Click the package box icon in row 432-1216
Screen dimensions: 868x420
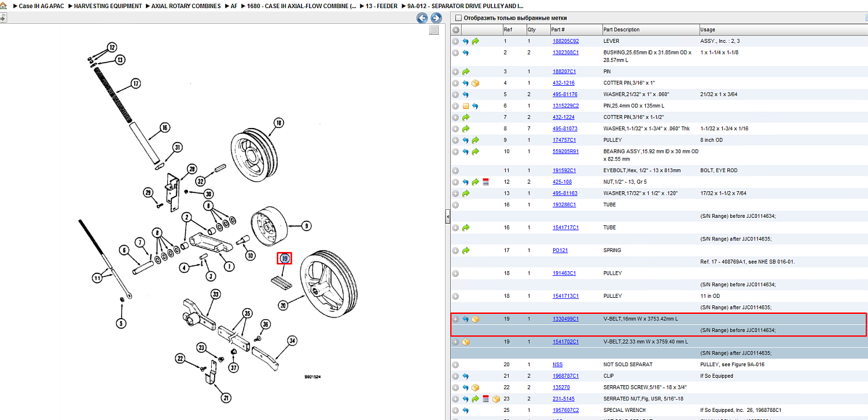[475, 83]
